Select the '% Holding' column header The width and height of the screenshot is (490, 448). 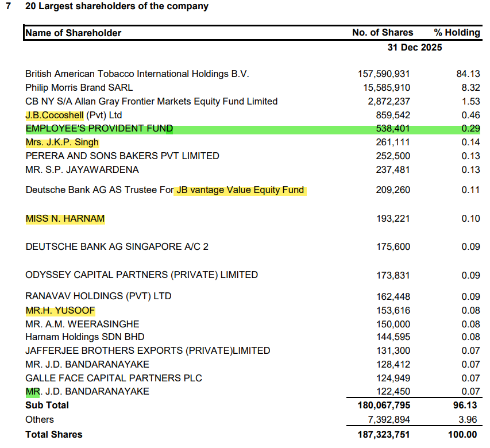[457, 33]
